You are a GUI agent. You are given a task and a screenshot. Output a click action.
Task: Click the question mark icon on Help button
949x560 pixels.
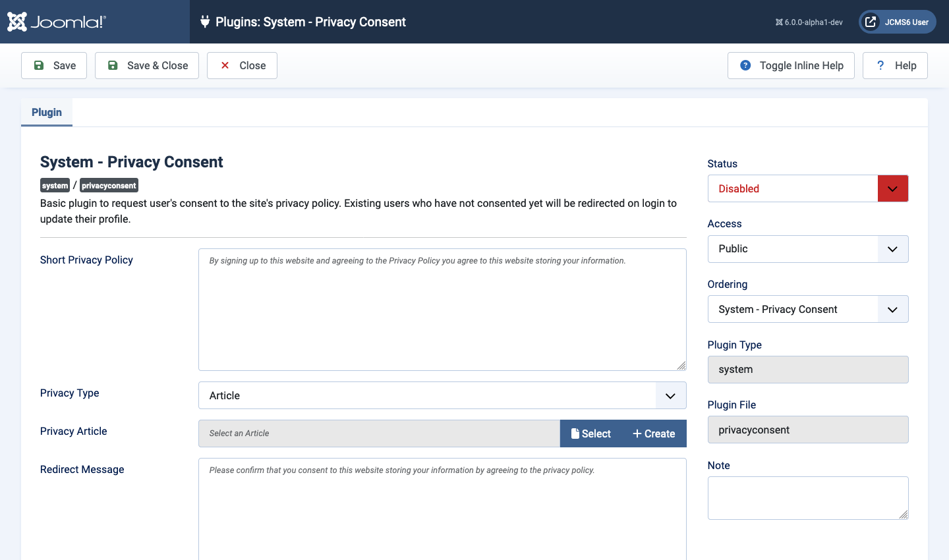click(x=880, y=65)
